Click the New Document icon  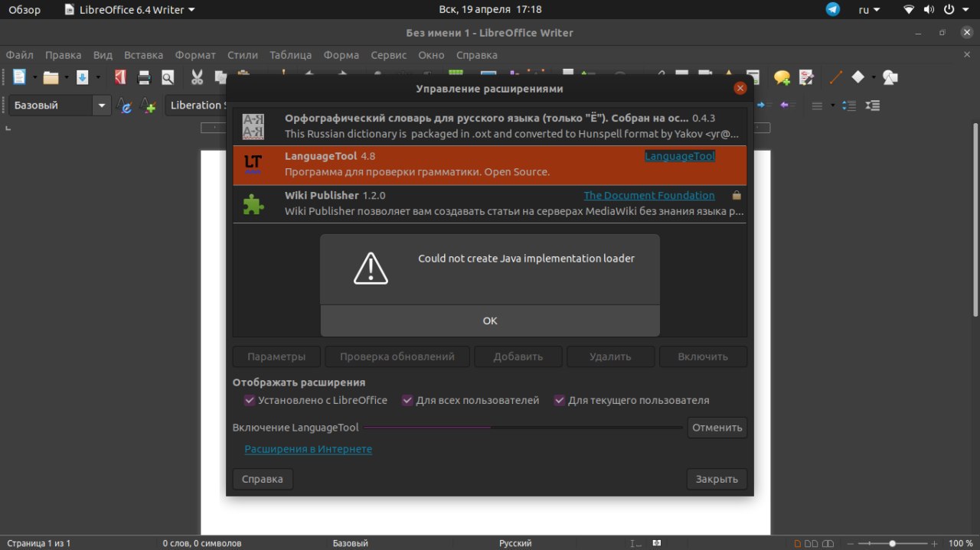[x=19, y=77]
